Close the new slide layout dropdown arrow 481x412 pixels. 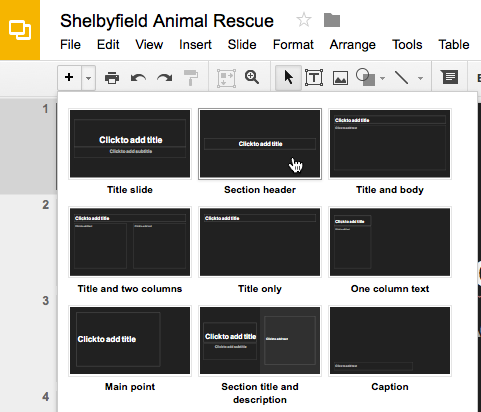pyautogui.click(x=88, y=78)
